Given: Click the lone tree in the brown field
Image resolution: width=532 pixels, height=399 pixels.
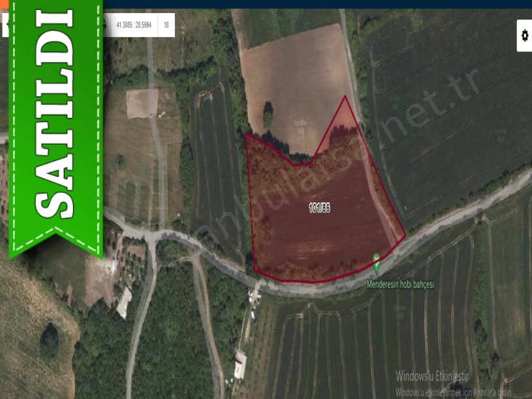Looking at the screenshot, I should 268,114.
